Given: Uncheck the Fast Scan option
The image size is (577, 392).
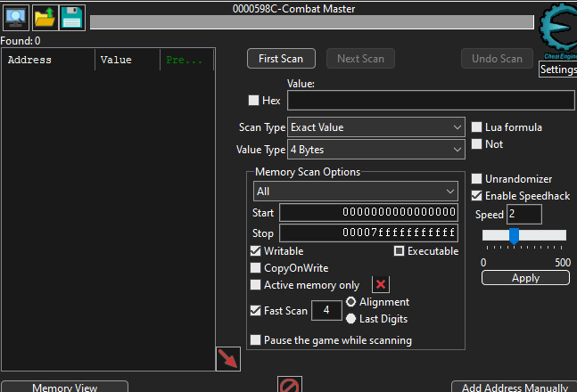Looking at the screenshot, I should (x=255, y=310).
